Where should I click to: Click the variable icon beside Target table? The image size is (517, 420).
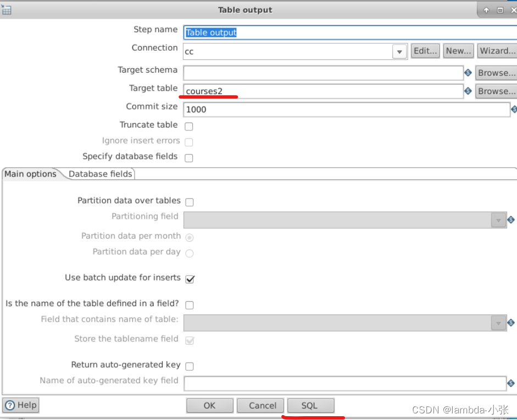click(x=468, y=91)
